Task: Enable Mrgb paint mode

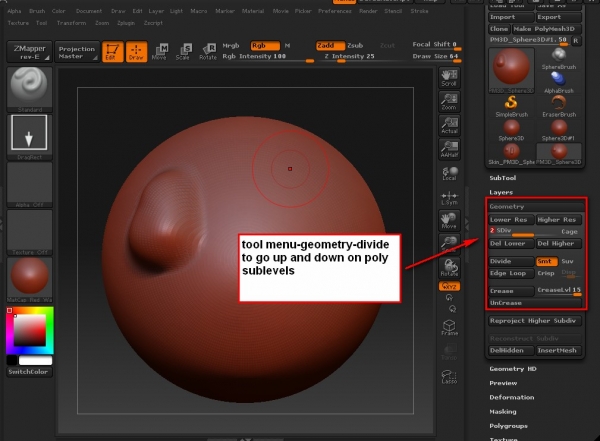Action: 231,46
